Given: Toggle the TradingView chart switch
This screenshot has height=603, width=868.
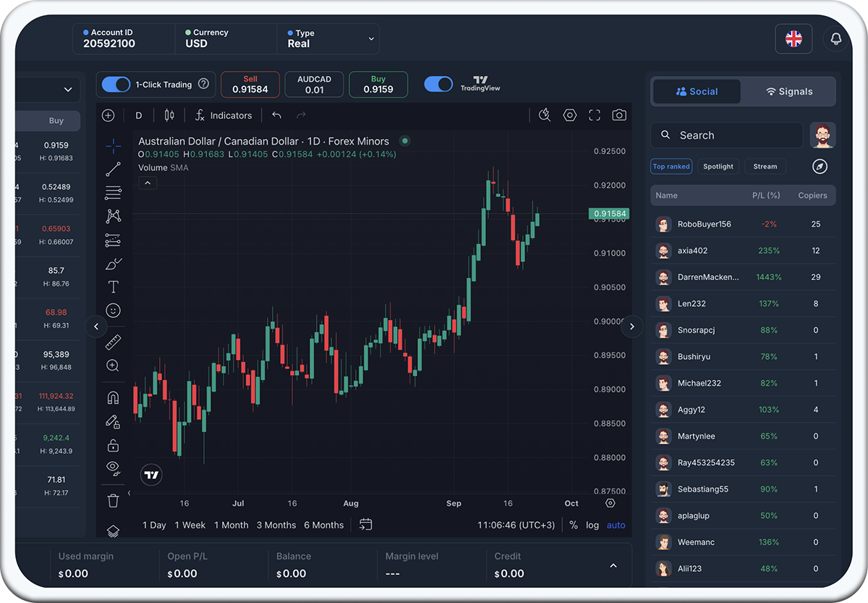Looking at the screenshot, I should click(x=438, y=85).
